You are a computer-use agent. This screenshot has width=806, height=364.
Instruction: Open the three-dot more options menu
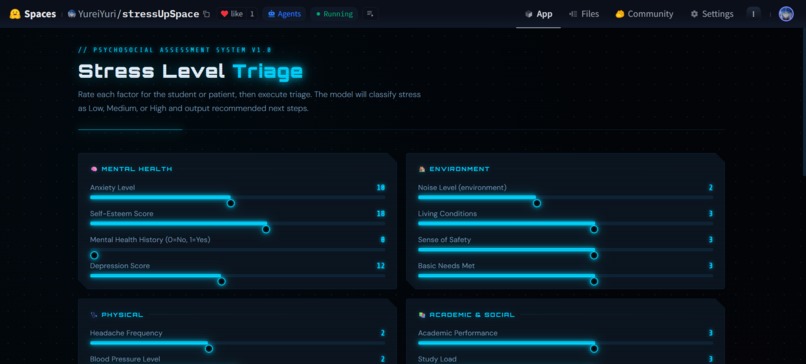tap(753, 14)
